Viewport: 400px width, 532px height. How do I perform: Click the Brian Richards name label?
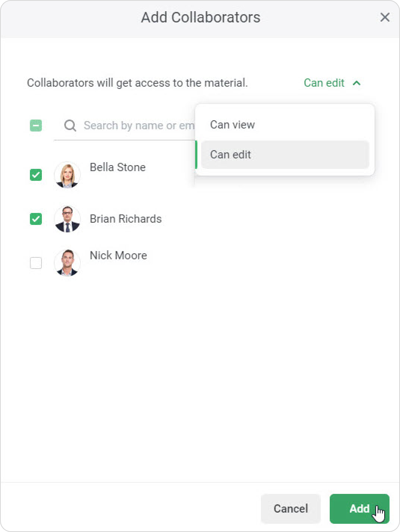[126, 219]
